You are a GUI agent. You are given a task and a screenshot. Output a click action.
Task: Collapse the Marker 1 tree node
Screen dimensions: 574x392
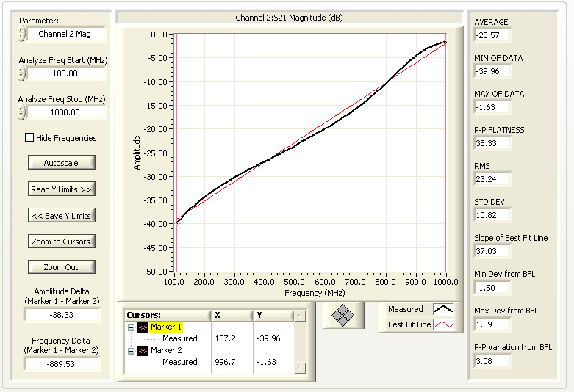click(131, 327)
